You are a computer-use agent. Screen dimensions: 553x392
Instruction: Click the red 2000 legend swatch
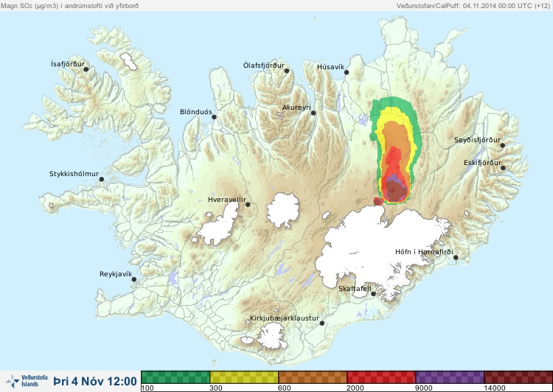[381, 377]
